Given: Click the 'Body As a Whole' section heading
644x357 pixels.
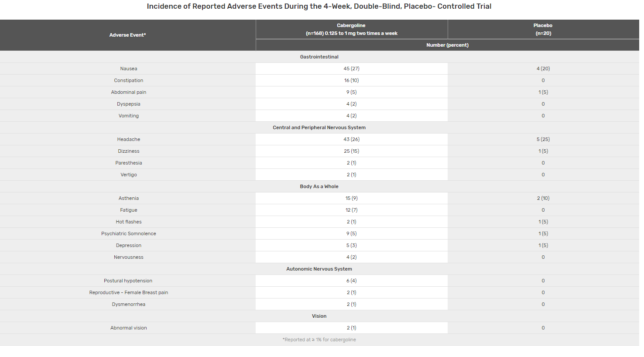Looking at the screenshot, I should coord(319,186).
